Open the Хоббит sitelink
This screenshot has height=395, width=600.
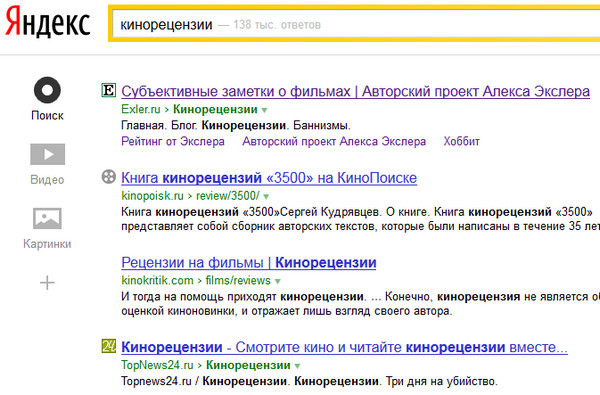[x=461, y=142]
